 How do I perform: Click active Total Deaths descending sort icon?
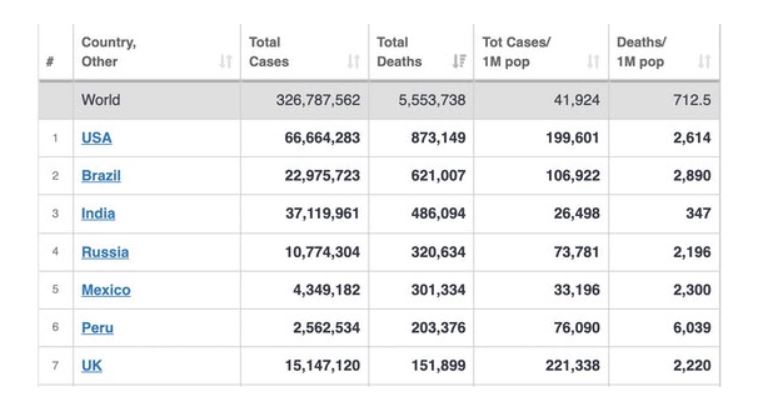click(459, 62)
